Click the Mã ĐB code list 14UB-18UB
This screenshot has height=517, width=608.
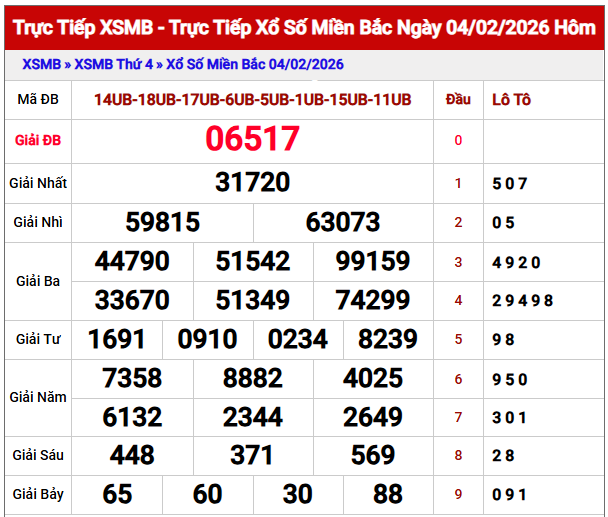[x=253, y=99]
